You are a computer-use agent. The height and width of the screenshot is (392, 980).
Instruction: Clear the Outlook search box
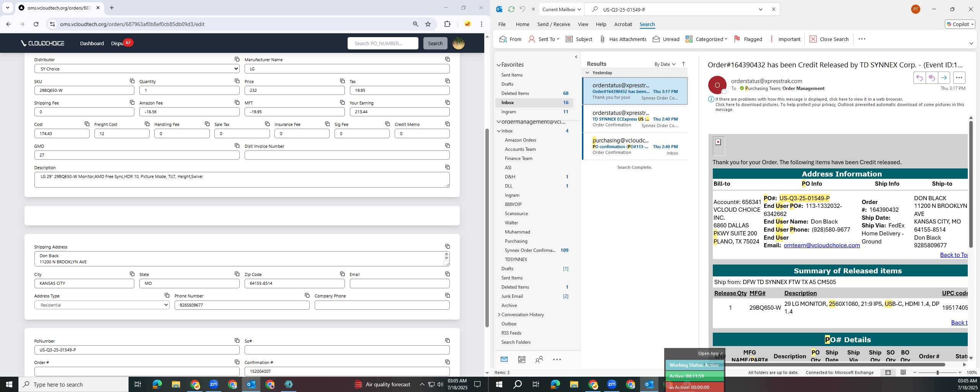click(x=773, y=9)
